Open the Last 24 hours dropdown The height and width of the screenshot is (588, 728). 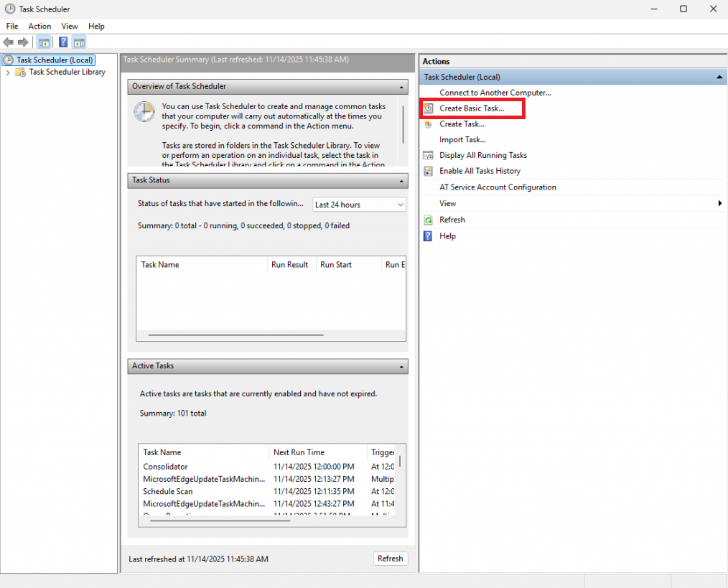[401, 205]
